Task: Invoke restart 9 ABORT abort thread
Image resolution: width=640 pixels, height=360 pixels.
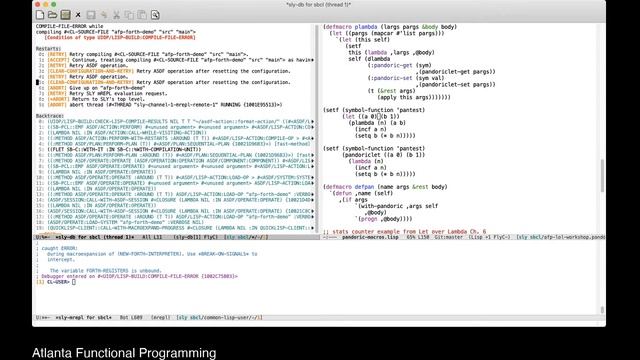Action: point(160,105)
